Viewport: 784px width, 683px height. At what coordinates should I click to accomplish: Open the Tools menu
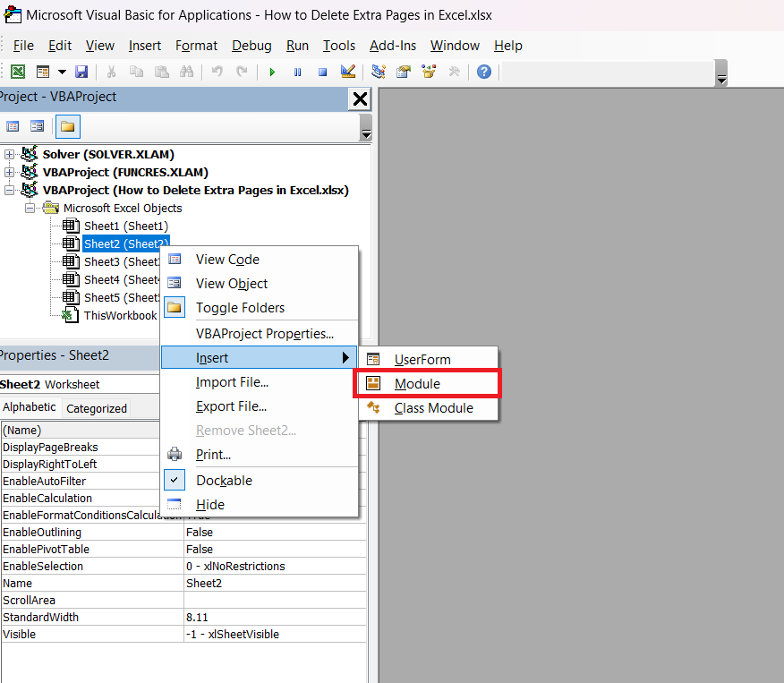(339, 46)
